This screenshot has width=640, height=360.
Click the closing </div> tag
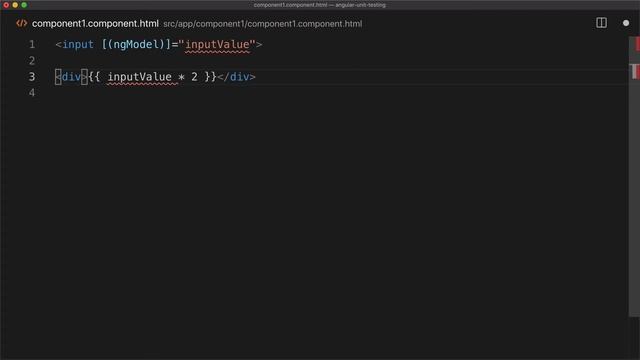[236, 77]
